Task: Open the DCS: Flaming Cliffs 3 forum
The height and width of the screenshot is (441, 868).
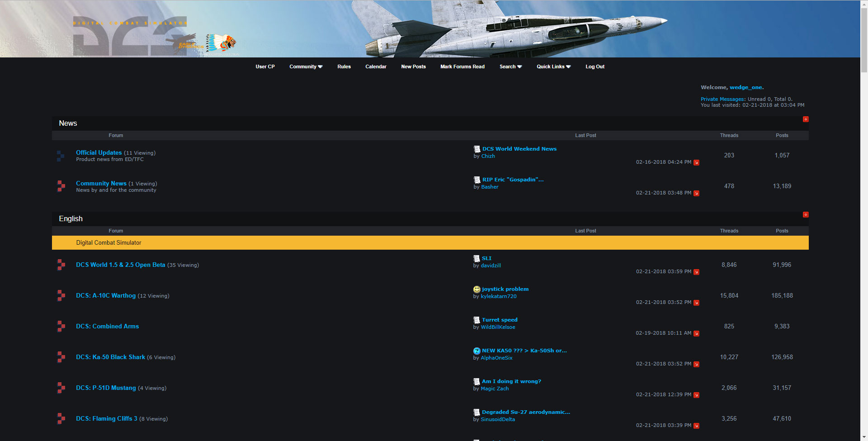Action: [x=107, y=418]
